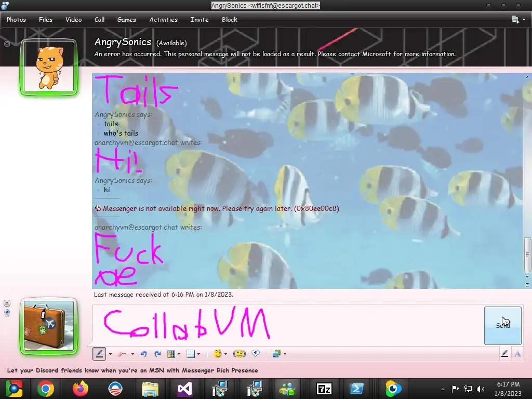Click the AngrySonics contact name

pos(123,42)
